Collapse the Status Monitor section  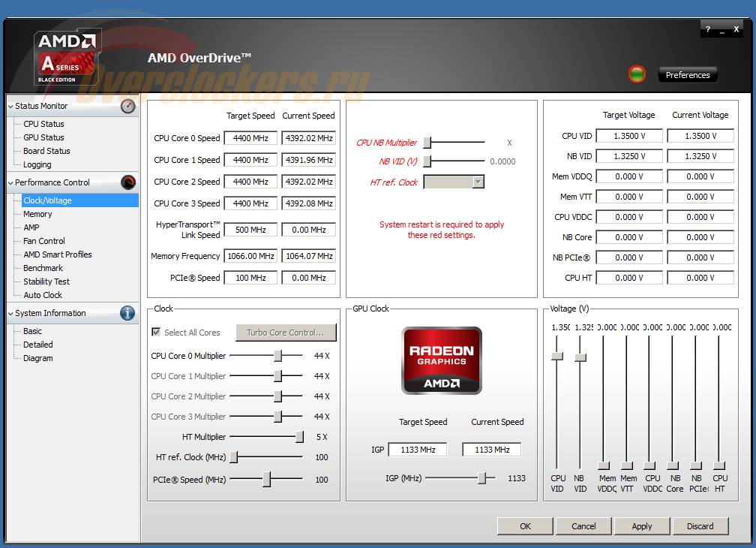tap(10, 107)
